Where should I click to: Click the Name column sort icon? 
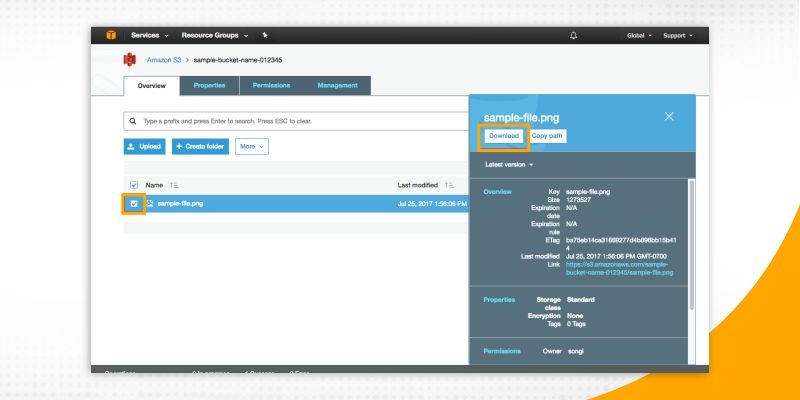pos(174,185)
